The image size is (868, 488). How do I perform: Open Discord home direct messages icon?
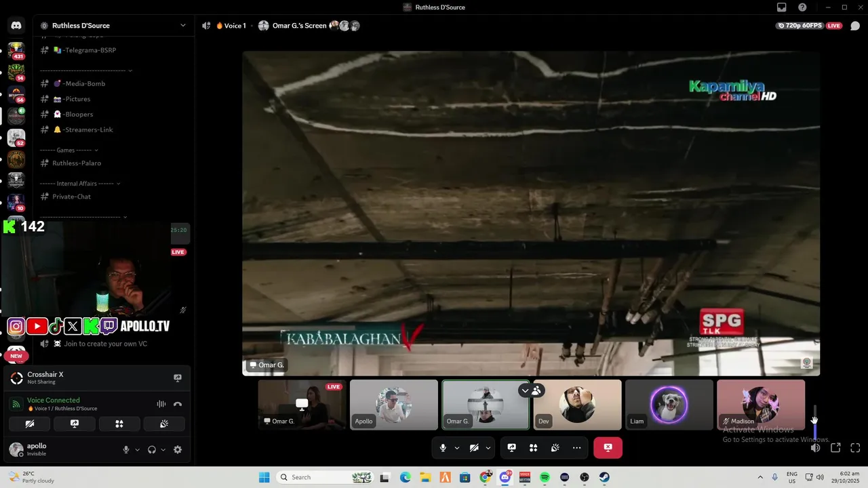click(x=16, y=26)
